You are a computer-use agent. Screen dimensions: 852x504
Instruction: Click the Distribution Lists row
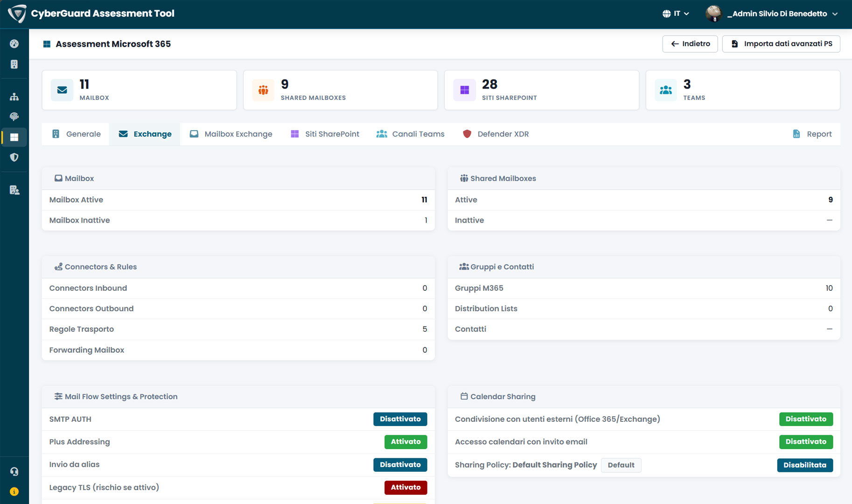tap(644, 309)
